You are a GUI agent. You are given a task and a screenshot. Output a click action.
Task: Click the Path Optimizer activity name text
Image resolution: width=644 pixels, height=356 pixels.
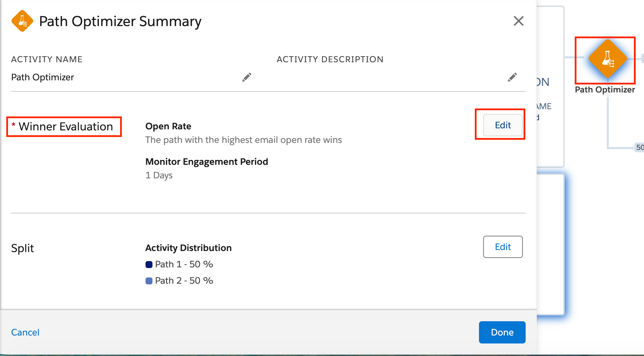(42, 77)
